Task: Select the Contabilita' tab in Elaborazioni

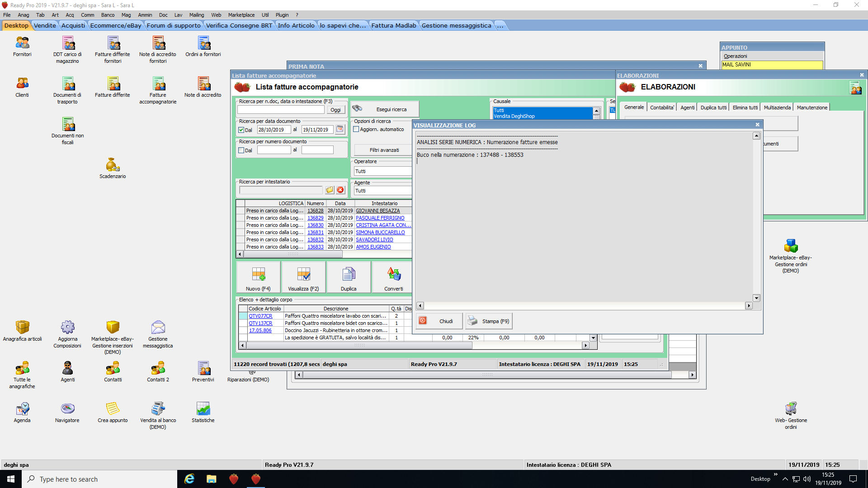Action: point(662,108)
